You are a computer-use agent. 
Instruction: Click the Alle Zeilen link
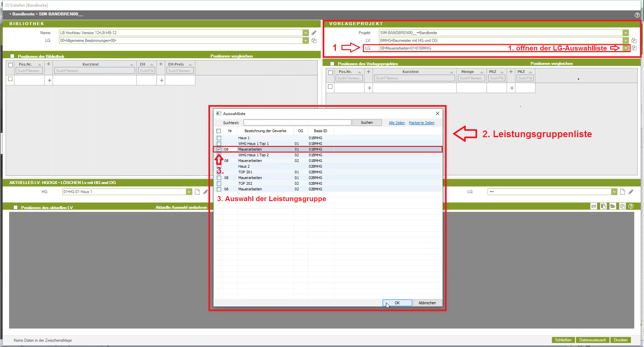(397, 123)
